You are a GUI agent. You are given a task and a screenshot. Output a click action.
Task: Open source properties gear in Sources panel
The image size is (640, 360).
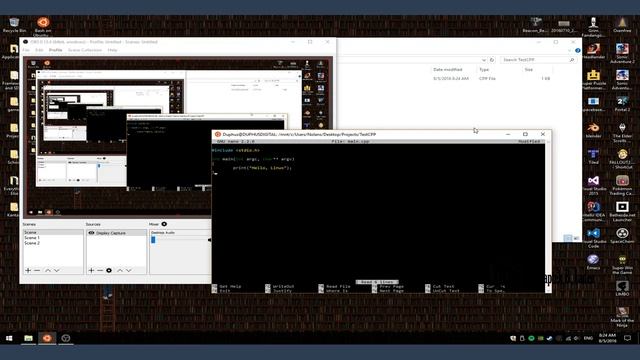[x=109, y=270]
